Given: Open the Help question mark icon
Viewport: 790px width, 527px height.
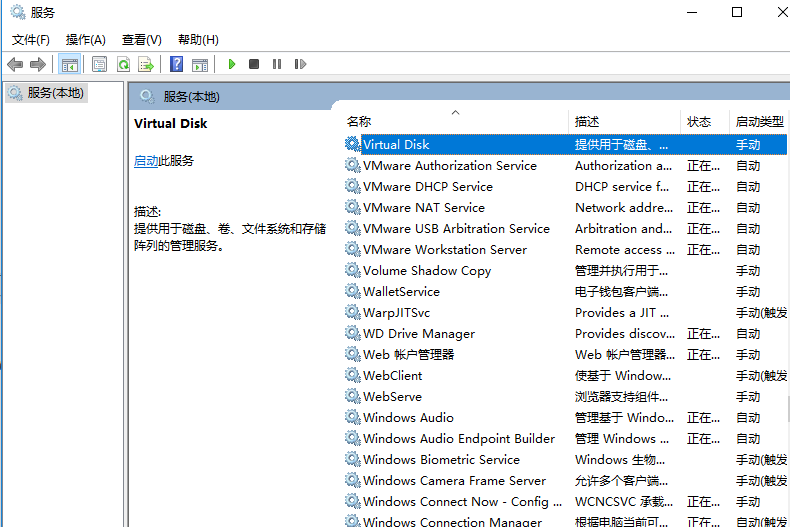Looking at the screenshot, I should pyautogui.click(x=176, y=64).
